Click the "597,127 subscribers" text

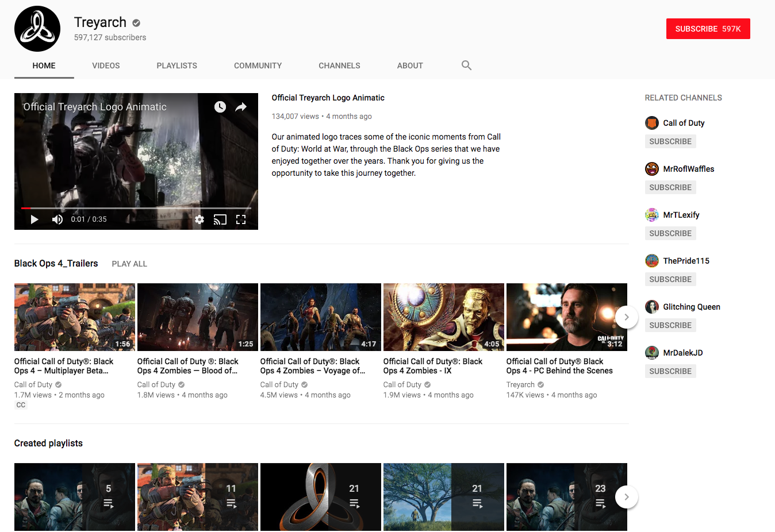(110, 37)
